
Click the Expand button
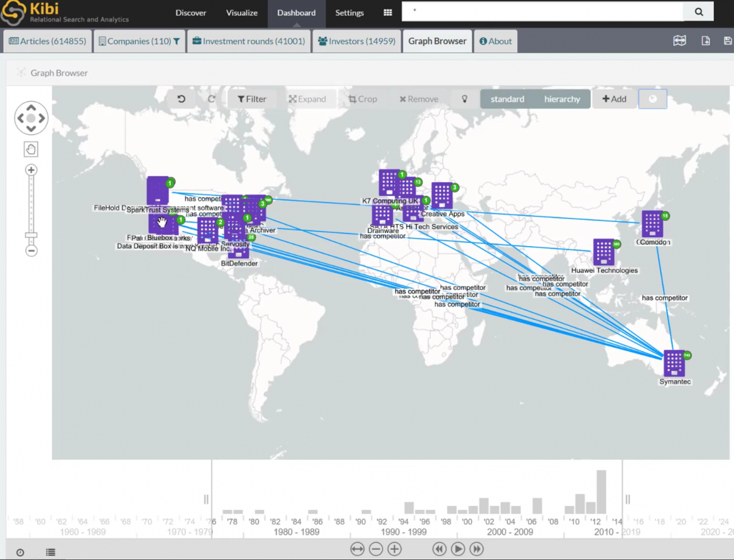click(307, 99)
